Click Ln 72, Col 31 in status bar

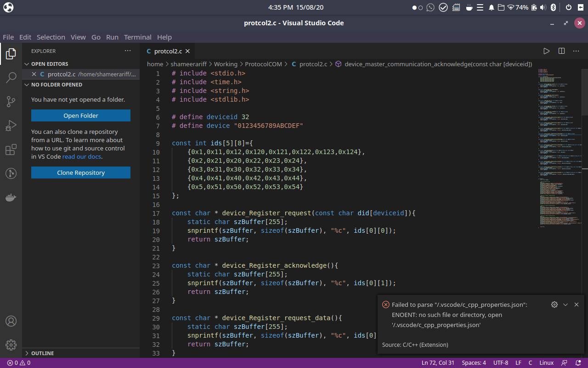point(438,362)
